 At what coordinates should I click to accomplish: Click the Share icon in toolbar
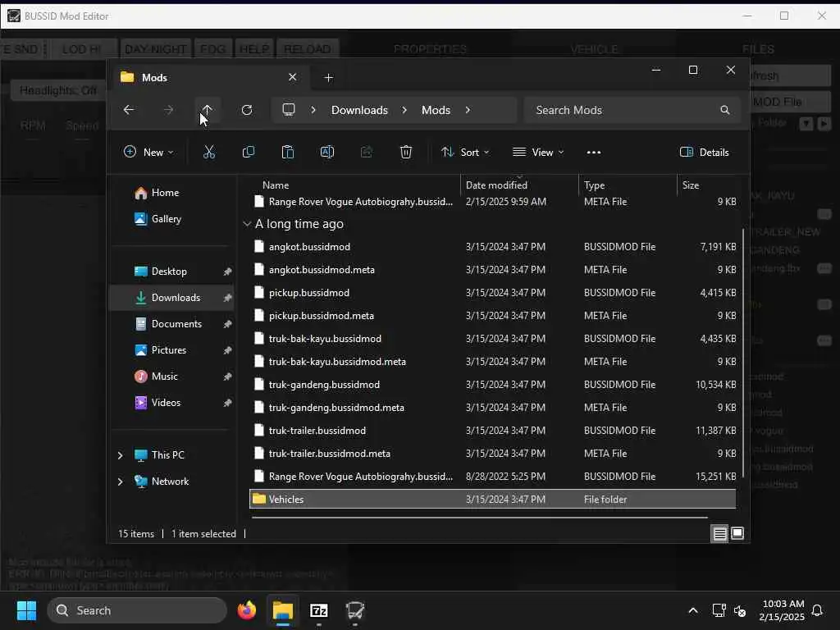click(367, 152)
